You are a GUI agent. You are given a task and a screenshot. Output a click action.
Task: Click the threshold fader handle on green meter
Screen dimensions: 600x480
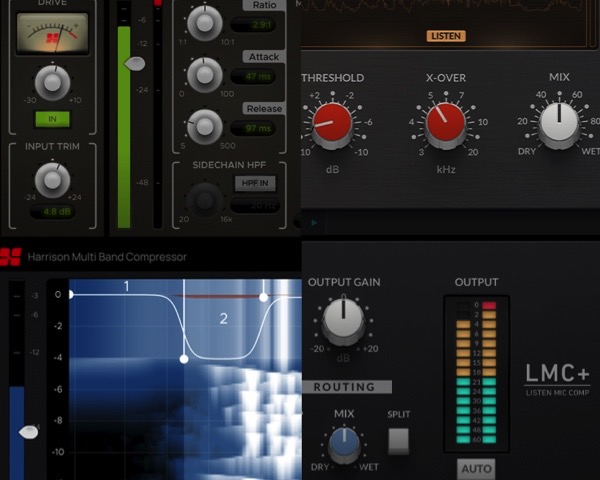[x=134, y=64]
